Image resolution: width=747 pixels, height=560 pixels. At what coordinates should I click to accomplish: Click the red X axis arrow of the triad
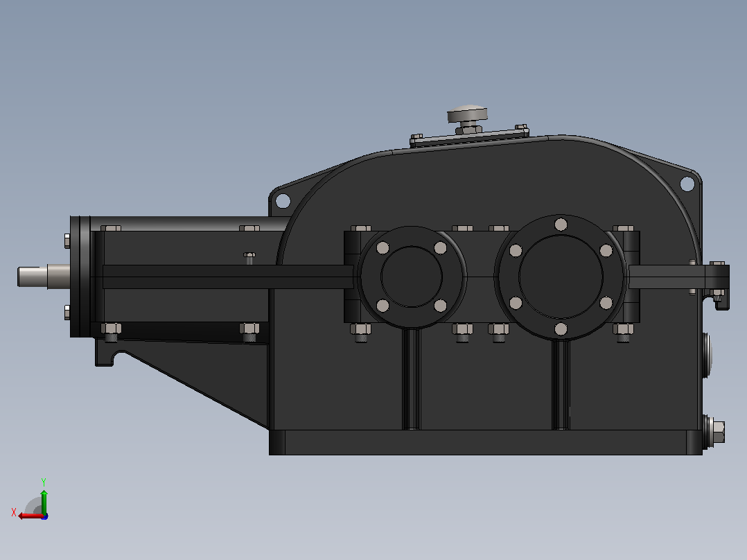pos(30,516)
